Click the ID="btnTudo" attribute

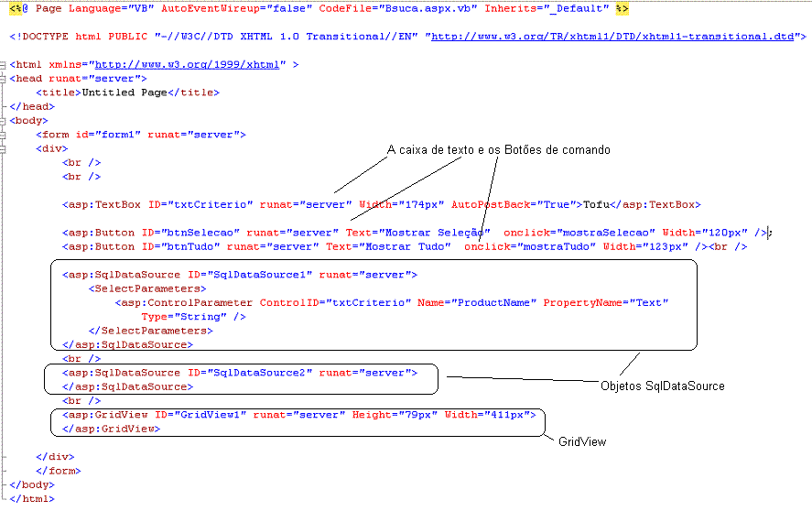180,246
